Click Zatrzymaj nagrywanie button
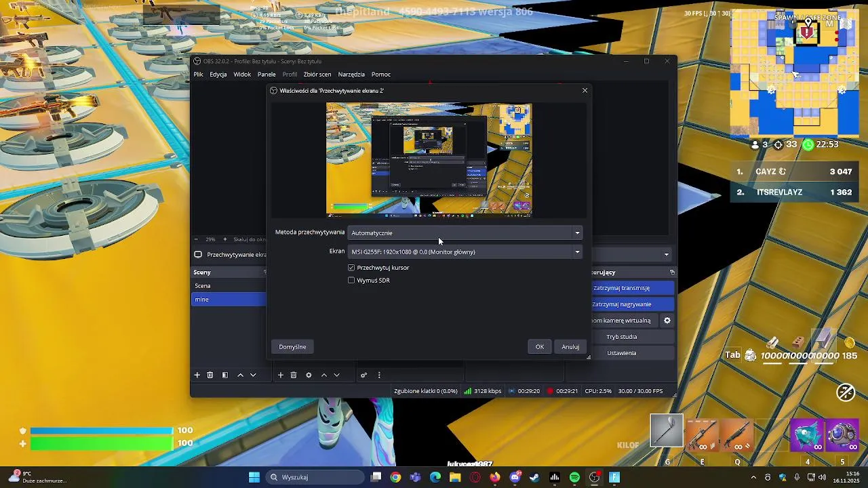This screenshot has height=488, width=868. 633,304
